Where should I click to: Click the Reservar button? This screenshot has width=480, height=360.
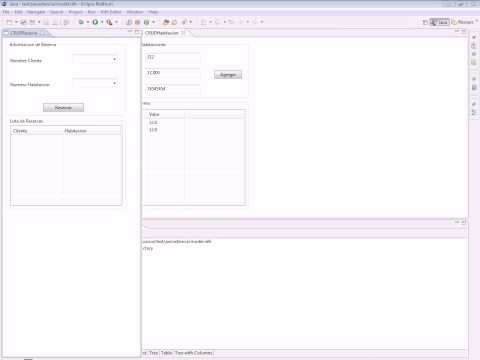point(63,108)
